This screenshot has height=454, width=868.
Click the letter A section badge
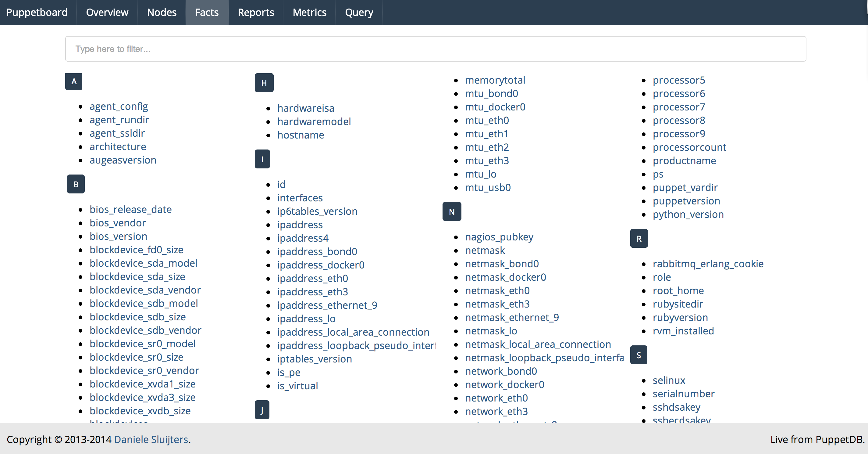[74, 82]
